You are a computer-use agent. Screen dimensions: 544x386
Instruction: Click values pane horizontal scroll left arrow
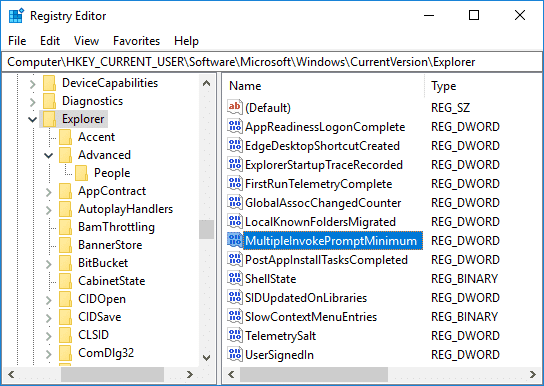[231, 375]
